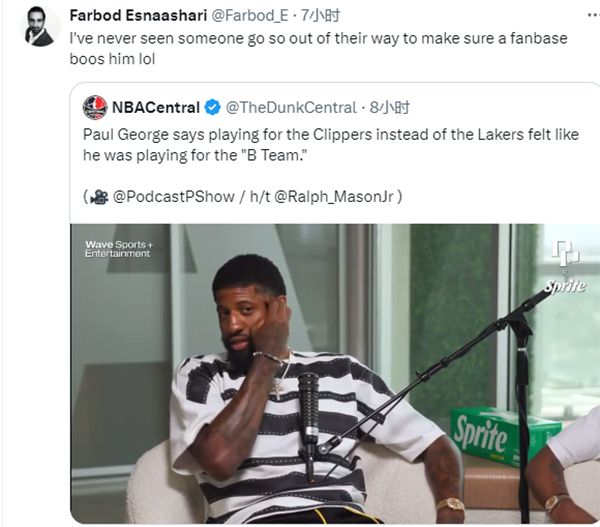Click the @TheDunkCentral handle
This screenshot has width=600, height=527.
click(x=291, y=107)
